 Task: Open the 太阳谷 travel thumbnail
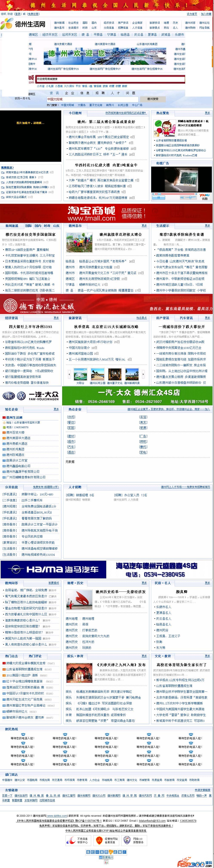[80, 374]
